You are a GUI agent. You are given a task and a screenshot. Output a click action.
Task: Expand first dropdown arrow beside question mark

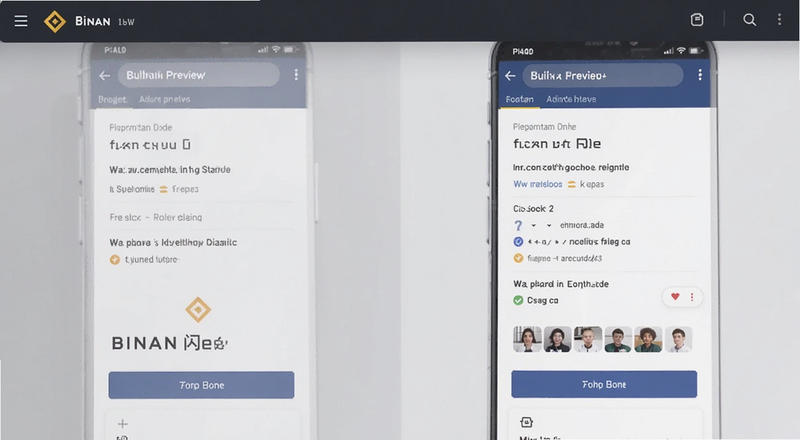click(x=534, y=225)
